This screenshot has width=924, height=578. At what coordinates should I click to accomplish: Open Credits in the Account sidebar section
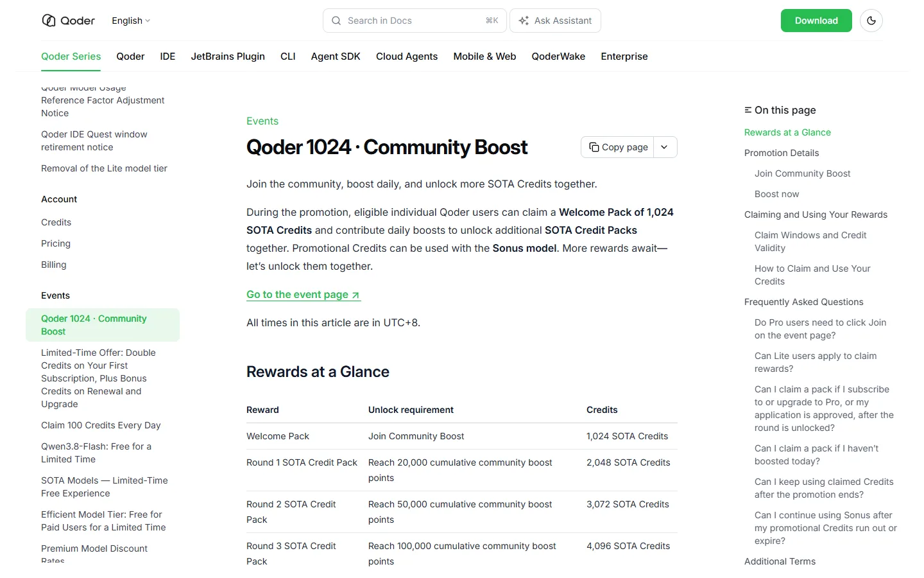point(56,222)
